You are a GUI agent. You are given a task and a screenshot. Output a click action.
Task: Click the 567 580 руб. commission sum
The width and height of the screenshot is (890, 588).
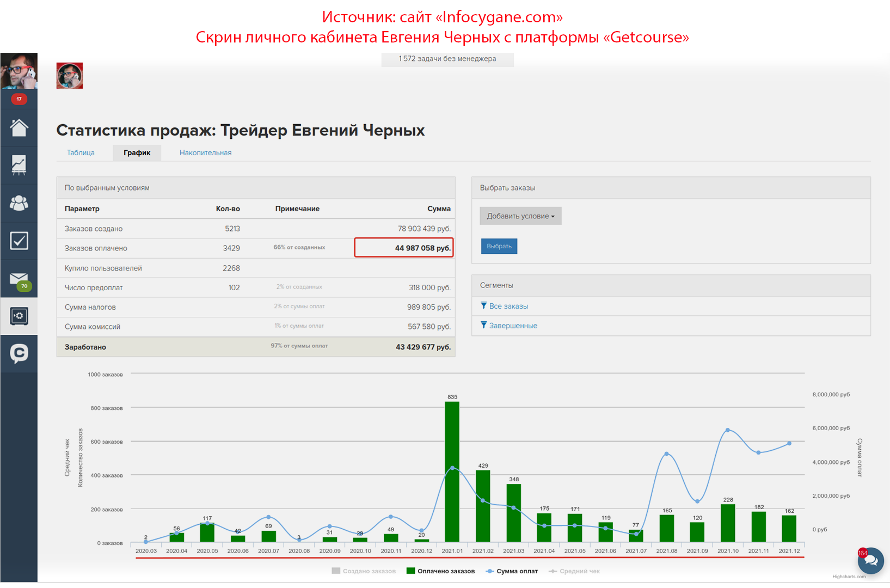429,327
